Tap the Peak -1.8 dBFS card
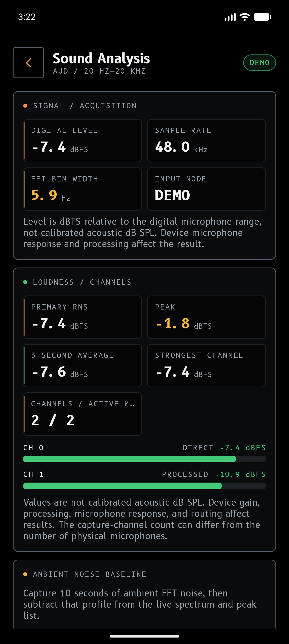289x644 pixels. click(x=206, y=317)
